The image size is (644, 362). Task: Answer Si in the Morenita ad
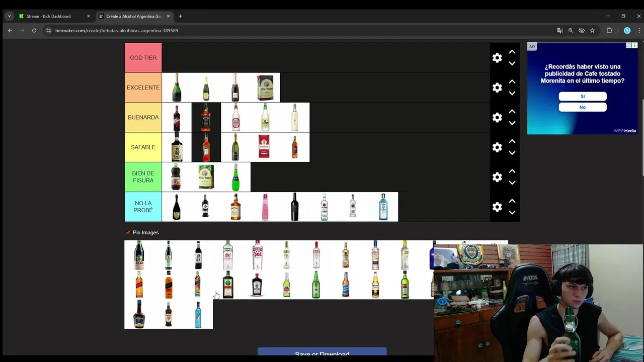(583, 96)
